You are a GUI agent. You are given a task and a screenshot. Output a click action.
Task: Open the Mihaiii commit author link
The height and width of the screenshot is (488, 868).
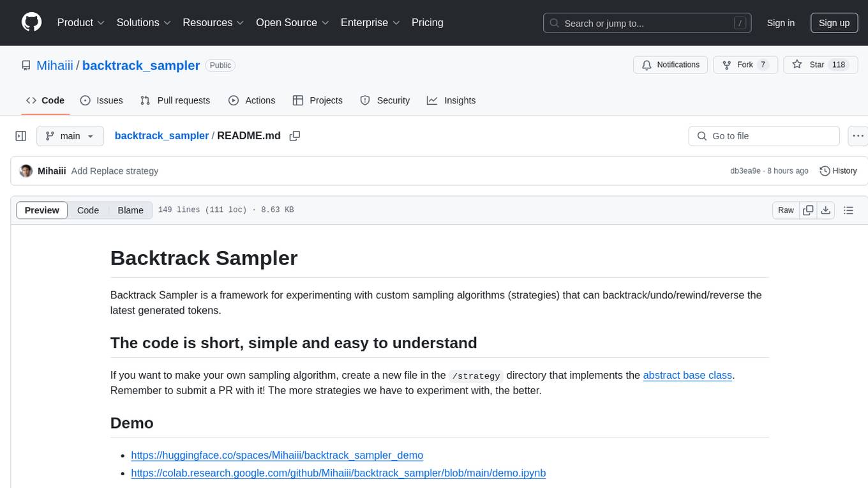pos(52,171)
